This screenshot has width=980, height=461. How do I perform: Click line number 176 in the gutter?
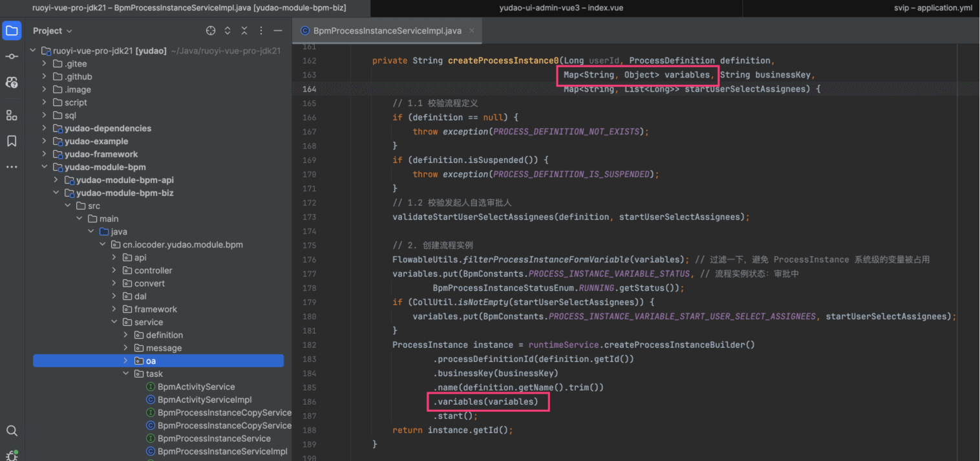tap(309, 259)
